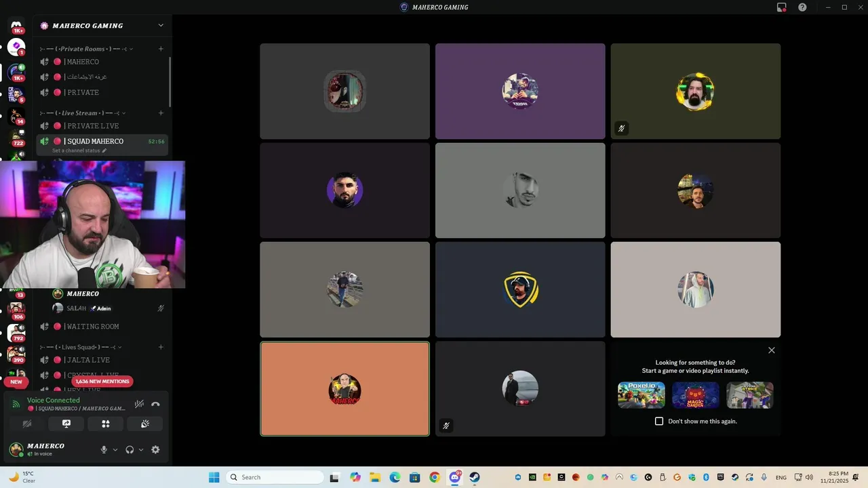
Task: Click SALAH Admin in voice member list
Action: tap(108, 308)
